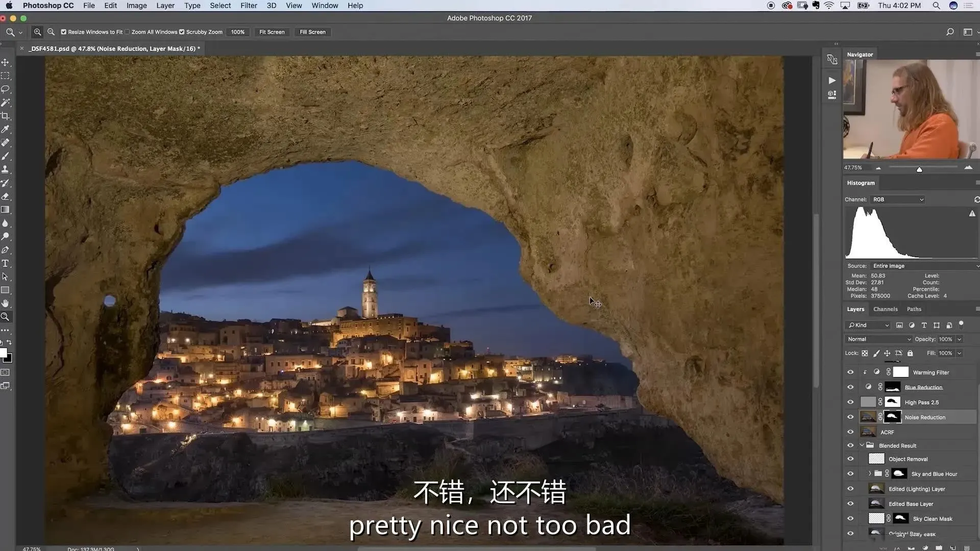Click the zoom out magnifier icon
This screenshot has height=551, width=980.
coord(51,32)
